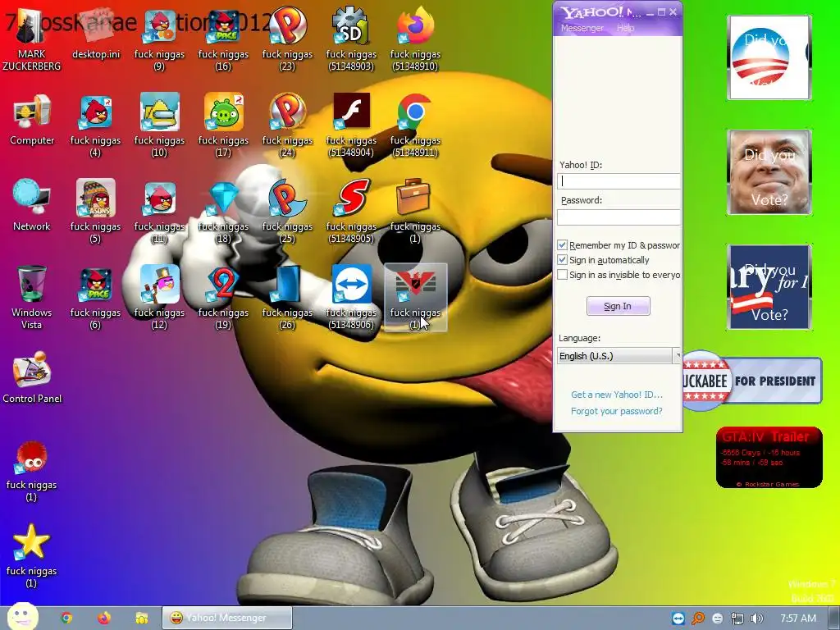The height and width of the screenshot is (630, 840).
Task: Click the GTA:IV Trailer countdown gadget
Action: tap(769, 458)
